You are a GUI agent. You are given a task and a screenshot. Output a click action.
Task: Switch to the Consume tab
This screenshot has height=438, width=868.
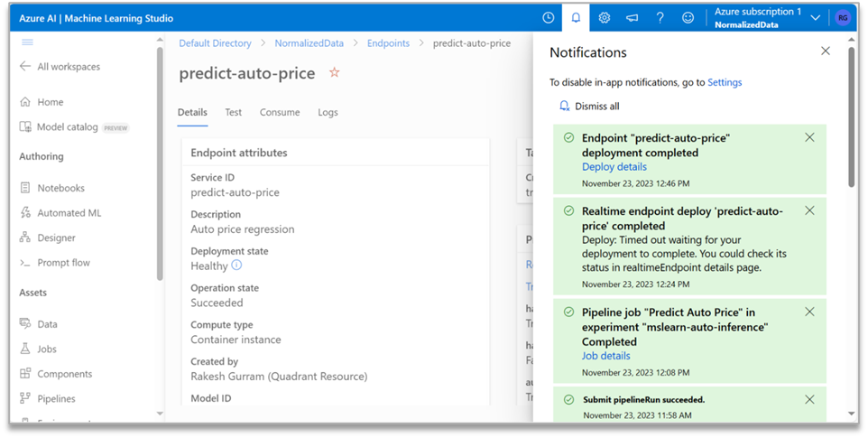tap(280, 112)
